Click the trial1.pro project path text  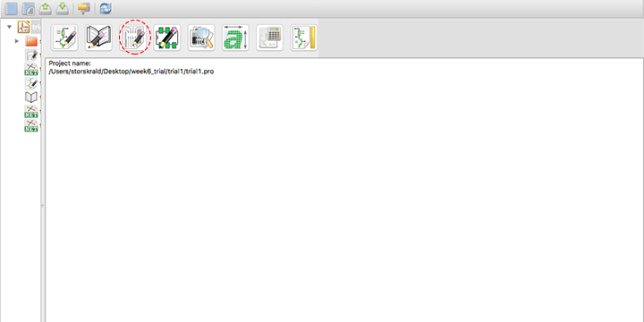point(131,72)
